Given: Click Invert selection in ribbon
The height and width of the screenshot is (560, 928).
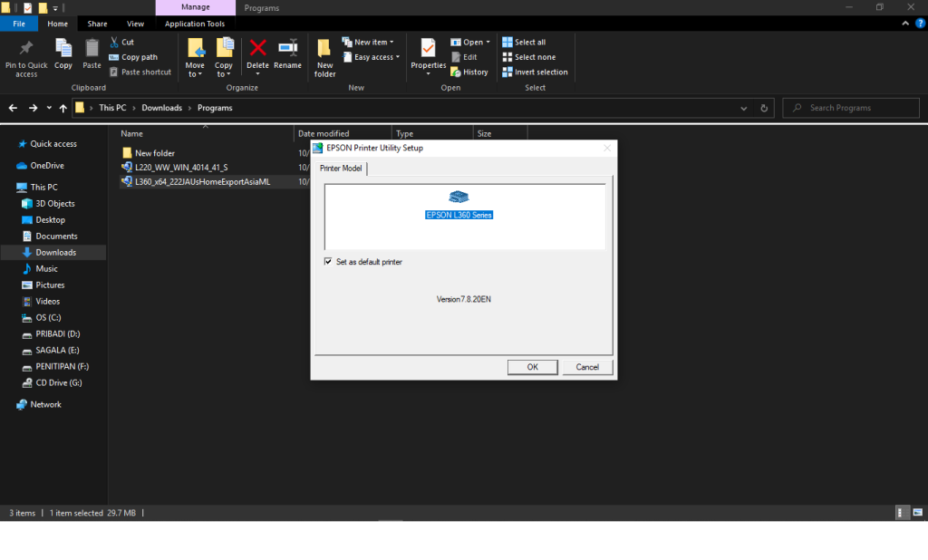Looking at the screenshot, I should 535,72.
